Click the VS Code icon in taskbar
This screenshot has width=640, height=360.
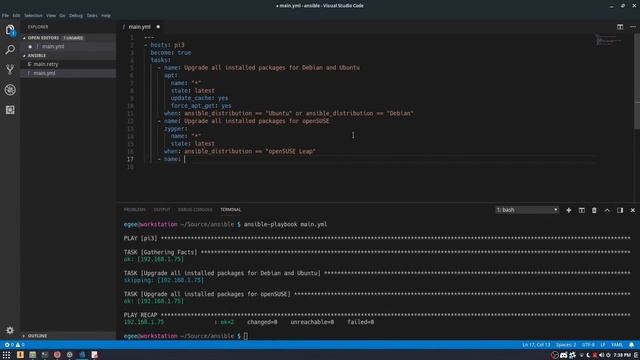point(82,355)
